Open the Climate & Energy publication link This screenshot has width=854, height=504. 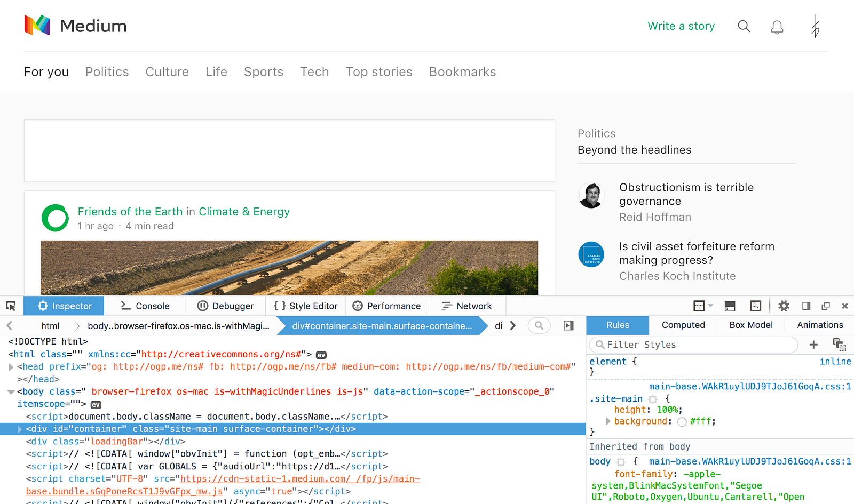click(x=244, y=212)
